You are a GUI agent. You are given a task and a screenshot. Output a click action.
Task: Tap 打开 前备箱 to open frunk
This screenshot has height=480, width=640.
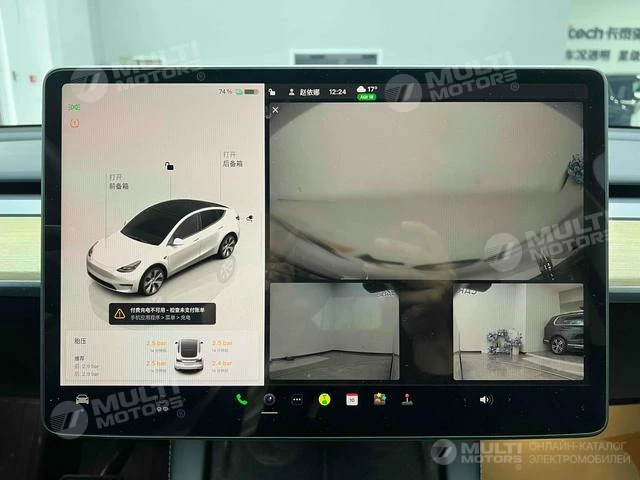[119, 182]
